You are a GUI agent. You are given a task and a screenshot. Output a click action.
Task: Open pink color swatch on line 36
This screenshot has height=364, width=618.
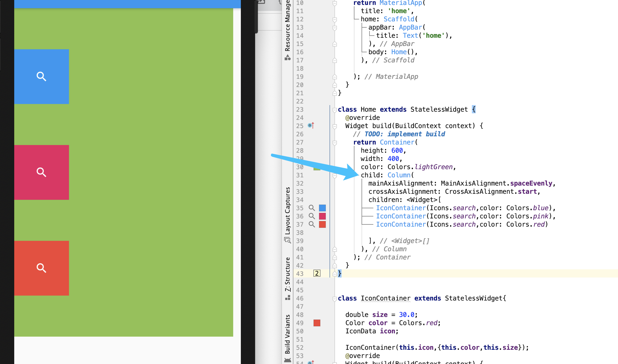[x=322, y=216]
